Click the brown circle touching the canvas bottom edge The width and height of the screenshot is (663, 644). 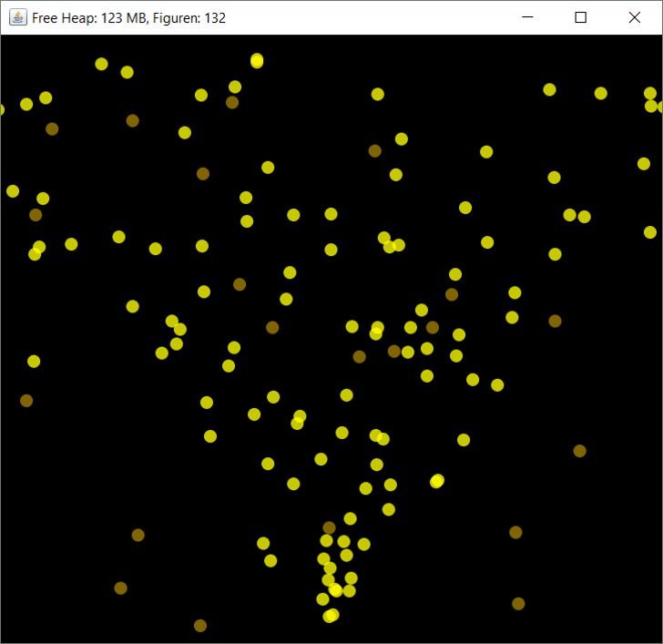[x=200, y=626]
